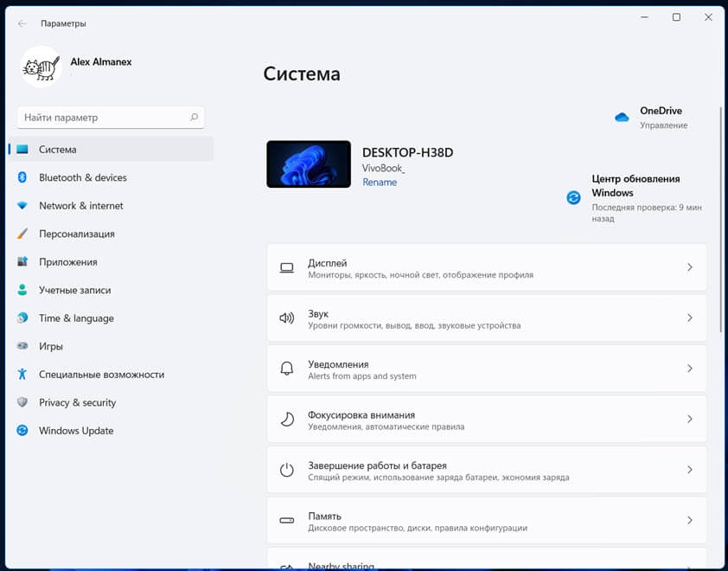Click the power icon for Завершение работы
The image size is (728, 571).
(286, 470)
